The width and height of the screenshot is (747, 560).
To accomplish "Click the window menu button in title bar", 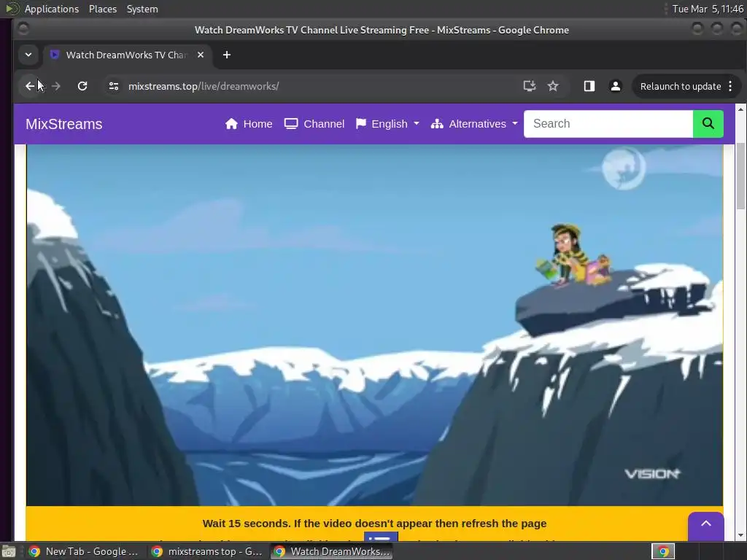I will [23, 29].
